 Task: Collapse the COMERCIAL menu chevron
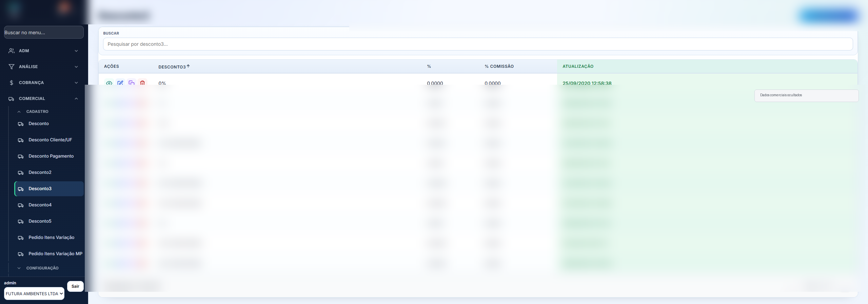point(76,99)
